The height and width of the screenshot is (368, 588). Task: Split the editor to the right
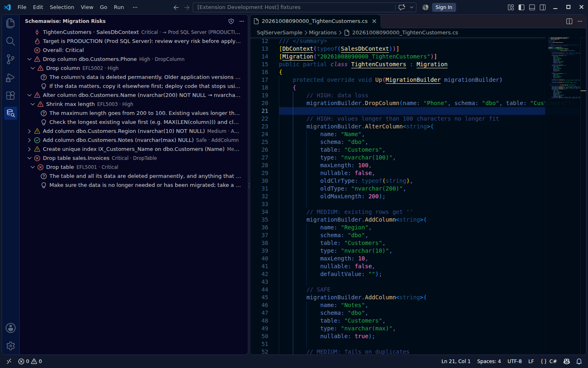[x=569, y=21]
